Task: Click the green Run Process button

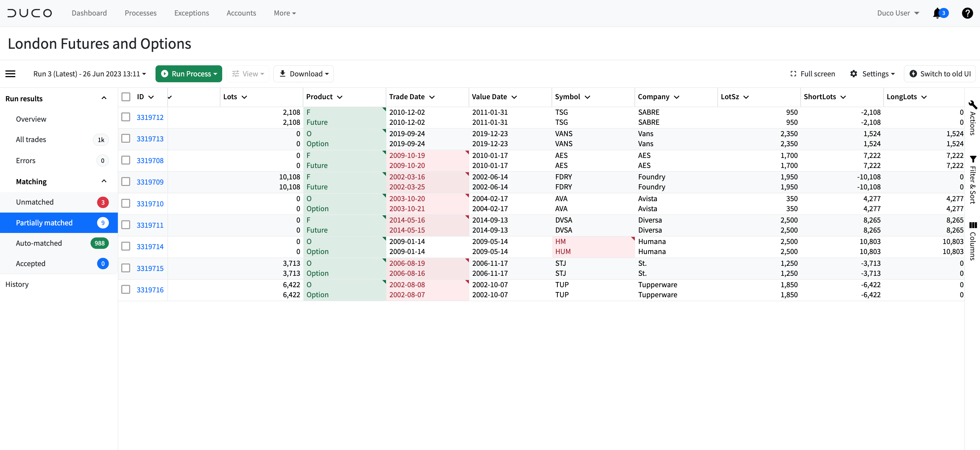Action: pos(189,74)
